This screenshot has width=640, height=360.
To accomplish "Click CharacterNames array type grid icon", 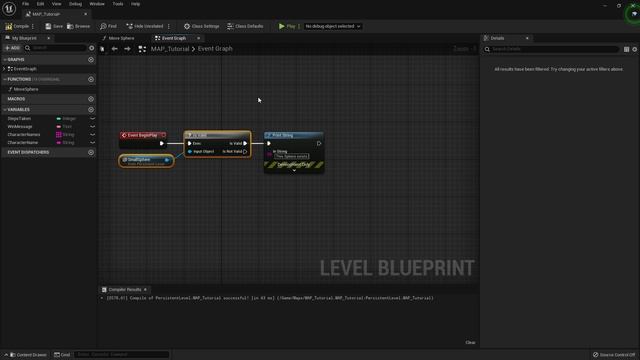I will pyautogui.click(x=58, y=134).
